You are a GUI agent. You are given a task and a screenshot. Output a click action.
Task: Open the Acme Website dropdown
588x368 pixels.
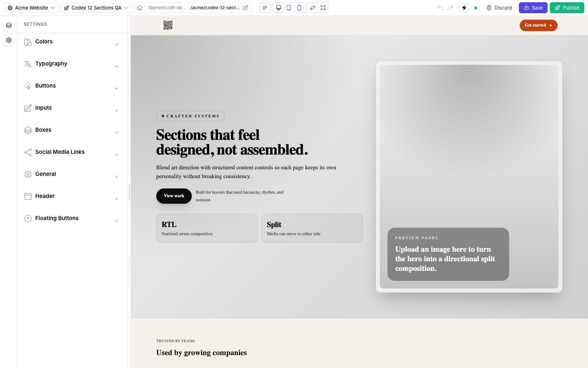click(x=31, y=8)
